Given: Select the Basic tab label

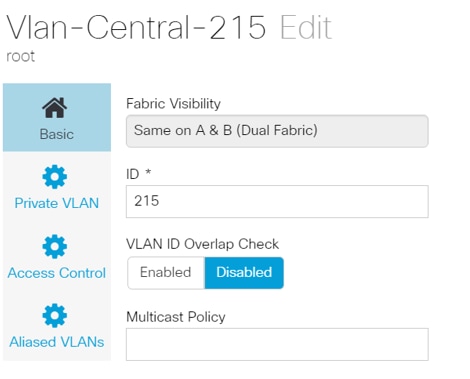Looking at the screenshot, I should click(x=57, y=134).
